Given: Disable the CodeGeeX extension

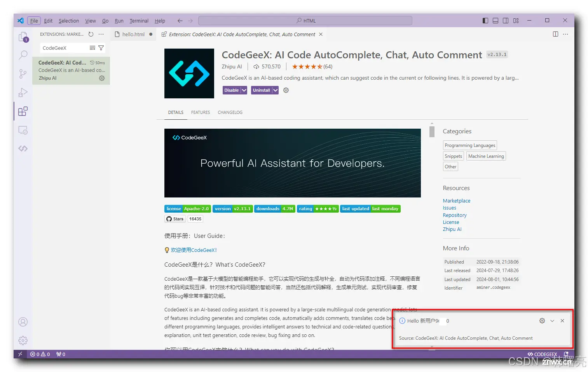Looking at the screenshot, I should click(232, 90).
